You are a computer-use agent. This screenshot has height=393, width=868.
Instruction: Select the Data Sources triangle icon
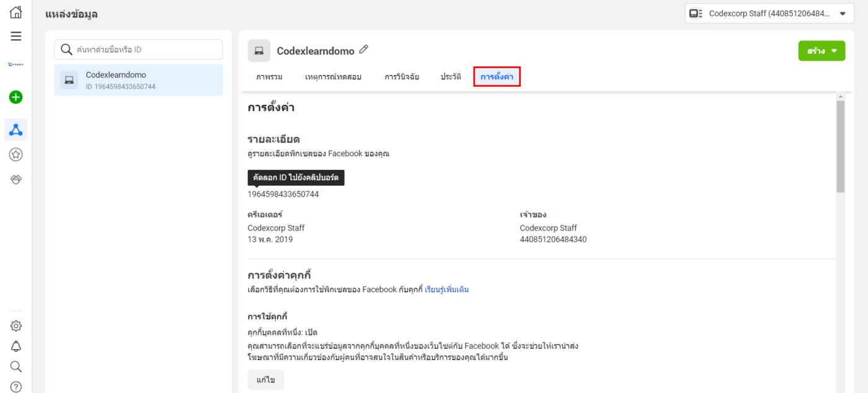pyautogui.click(x=16, y=130)
